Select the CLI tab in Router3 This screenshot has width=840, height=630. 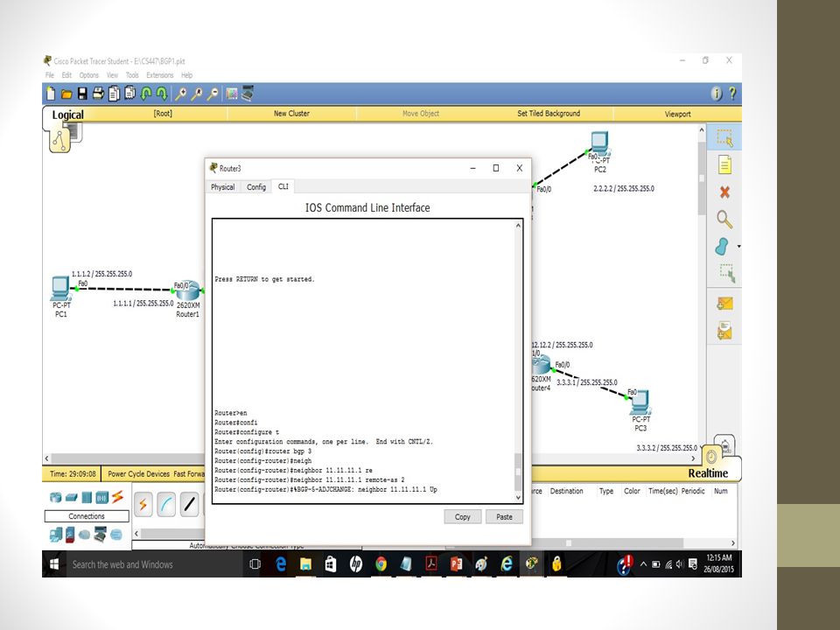[x=283, y=186]
